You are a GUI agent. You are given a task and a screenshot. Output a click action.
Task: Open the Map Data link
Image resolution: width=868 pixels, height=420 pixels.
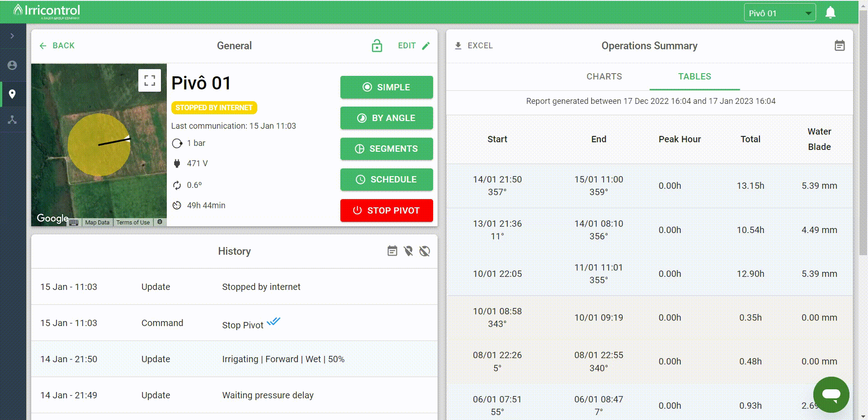click(97, 222)
